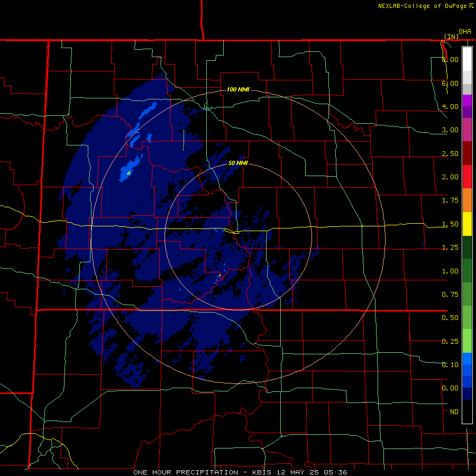Click the 4.00 legend value
Viewport: 476px width, 476px height.
click(x=450, y=106)
